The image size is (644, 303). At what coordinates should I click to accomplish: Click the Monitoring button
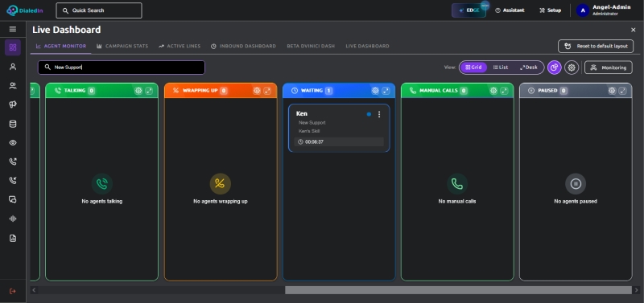pyautogui.click(x=609, y=68)
